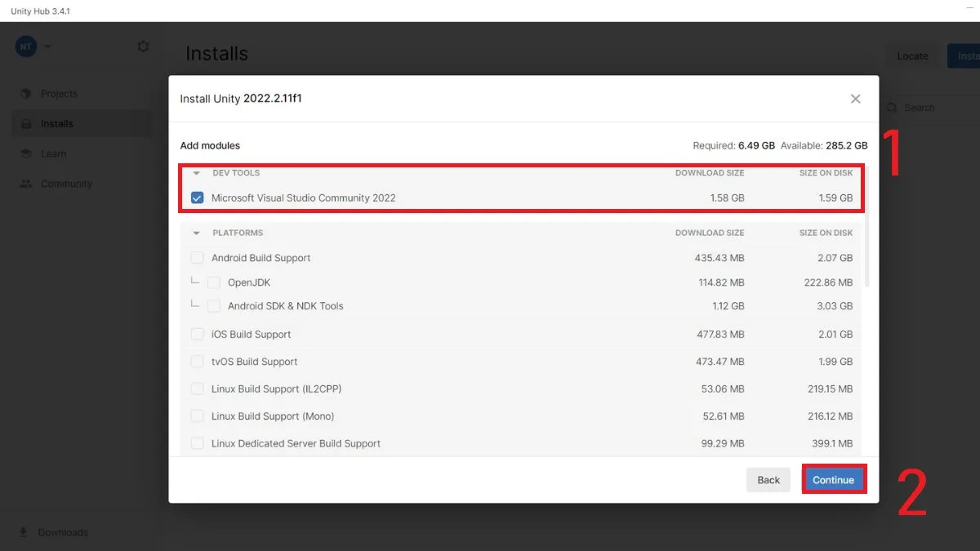The height and width of the screenshot is (551, 980).
Task: Close the Install Unity dialog
Action: (x=855, y=99)
